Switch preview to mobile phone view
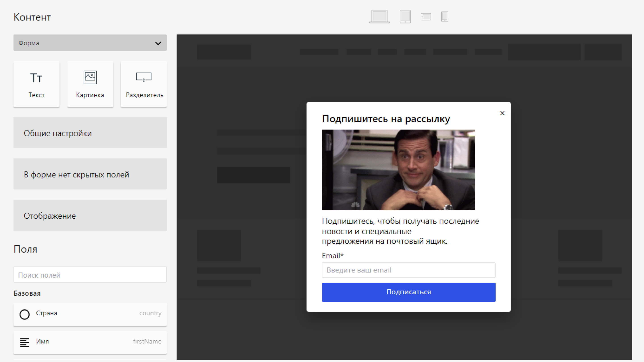644x362 pixels. [445, 17]
